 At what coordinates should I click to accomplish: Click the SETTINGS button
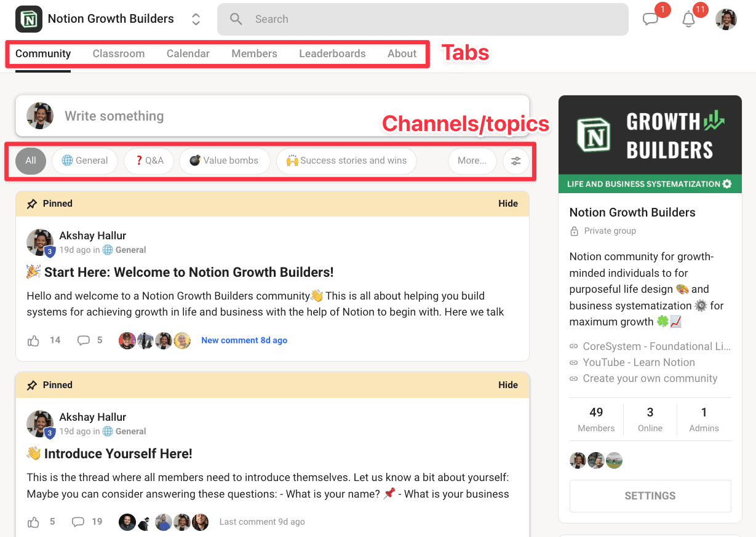(650, 496)
